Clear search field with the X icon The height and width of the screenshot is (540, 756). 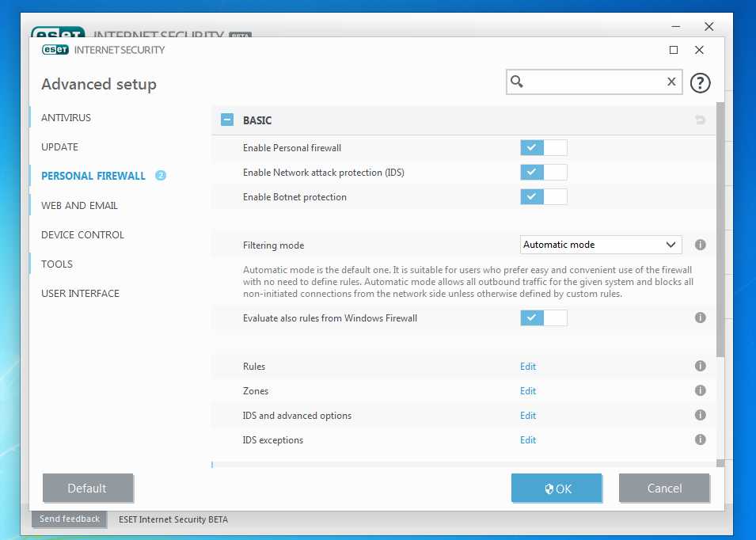pyautogui.click(x=671, y=82)
